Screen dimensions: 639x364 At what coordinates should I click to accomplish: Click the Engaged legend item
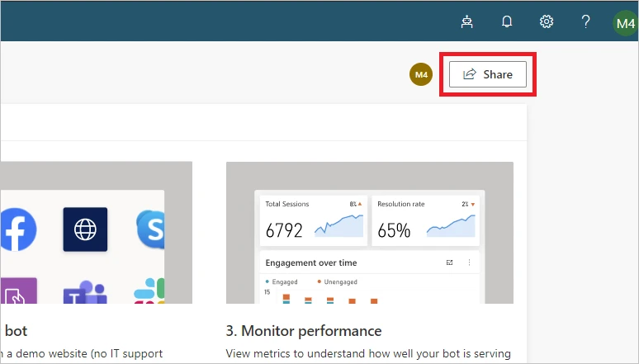point(283,281)
